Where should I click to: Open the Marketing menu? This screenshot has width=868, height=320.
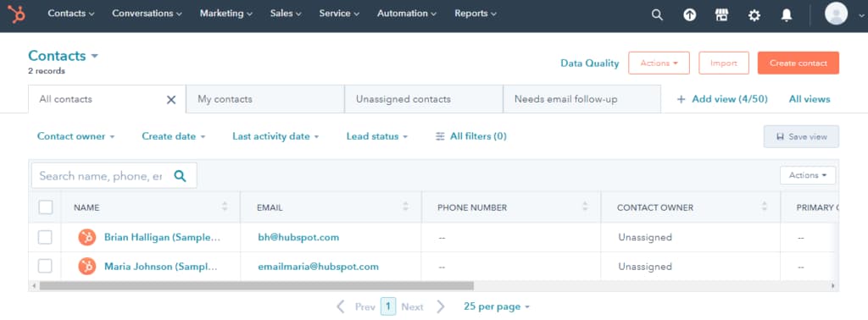click(225, 14)
